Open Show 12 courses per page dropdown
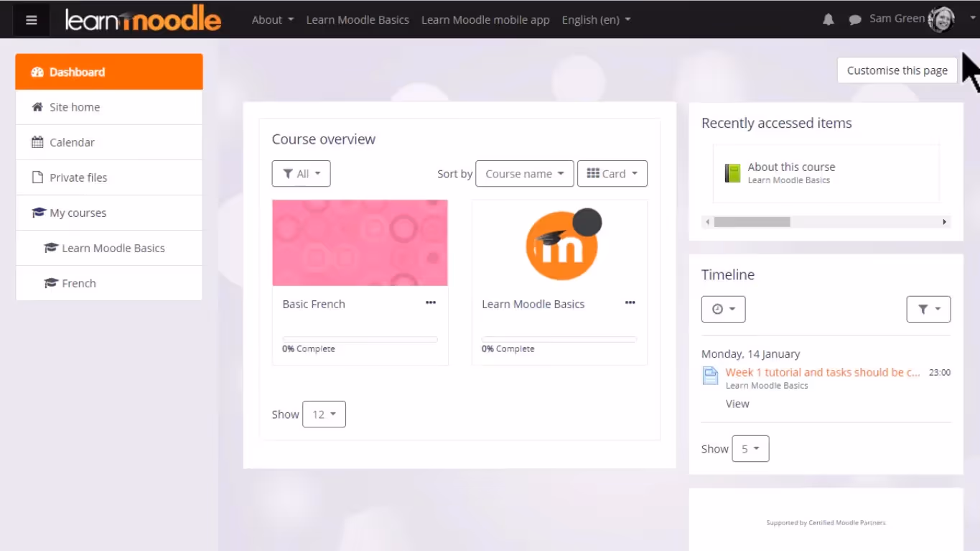Image resolution: width=980 pixels, height=551 pixels. (324, 415)
